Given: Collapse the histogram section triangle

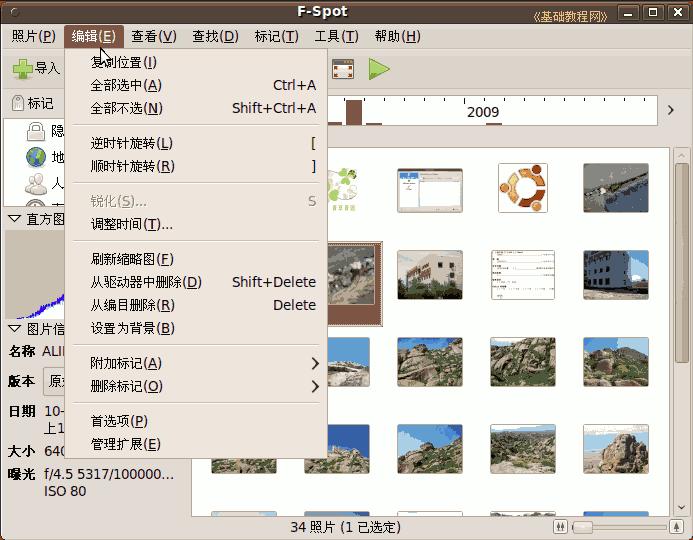Looking at the screenshot, I should pos(15,219).
